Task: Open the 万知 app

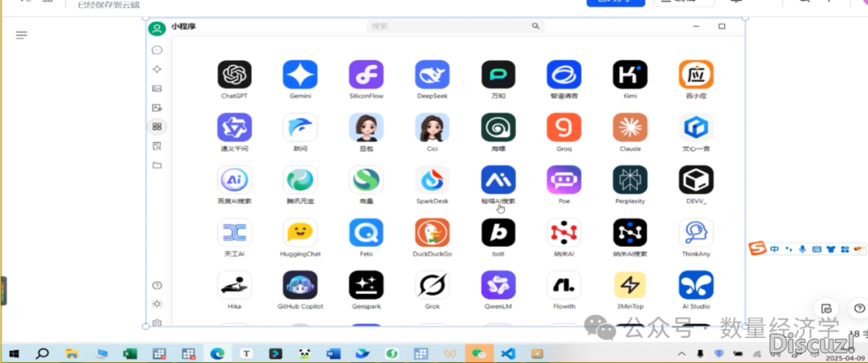Action: tap(498, 75)
